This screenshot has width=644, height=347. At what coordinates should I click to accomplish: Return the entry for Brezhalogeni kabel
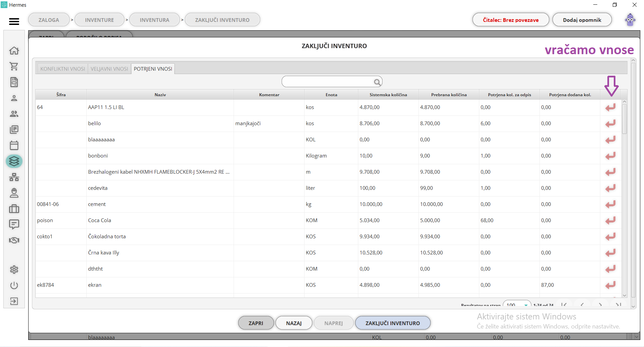pyautogui.click(x=610, y=172)
